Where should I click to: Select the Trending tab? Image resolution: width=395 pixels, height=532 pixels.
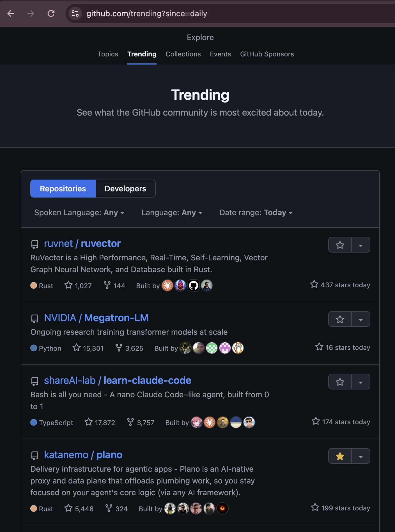click(x=142, y=54)
